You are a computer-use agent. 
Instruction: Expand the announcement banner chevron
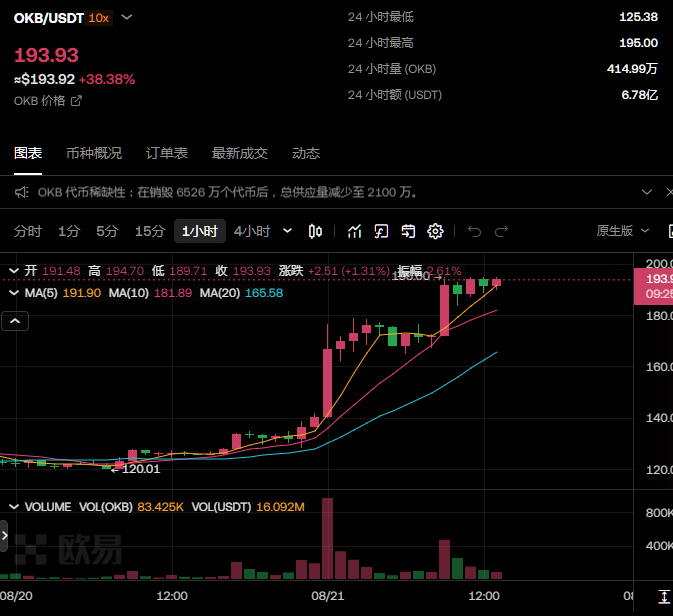tap(646, 192)
